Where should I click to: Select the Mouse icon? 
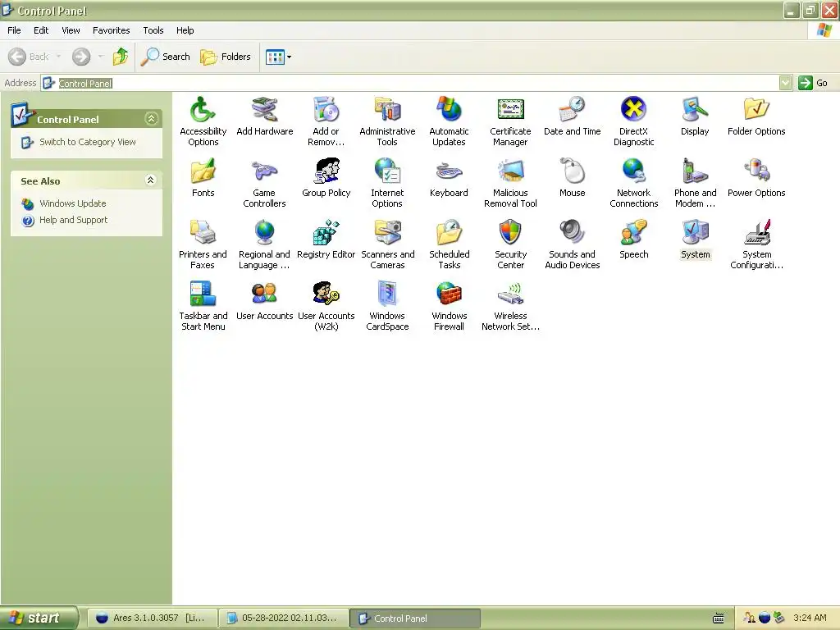[x=572, y=178]
